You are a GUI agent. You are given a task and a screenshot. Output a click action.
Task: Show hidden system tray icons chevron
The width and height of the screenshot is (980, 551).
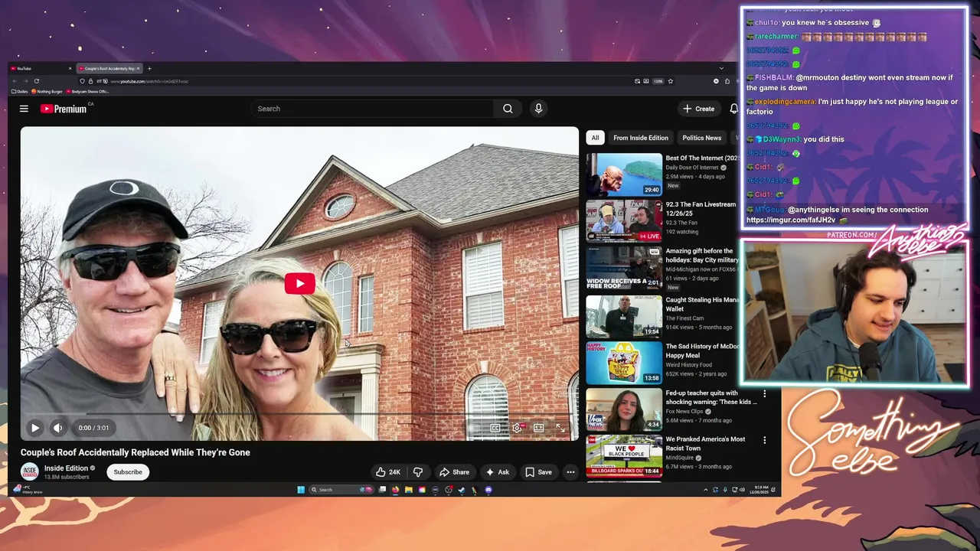pos(705,490)
